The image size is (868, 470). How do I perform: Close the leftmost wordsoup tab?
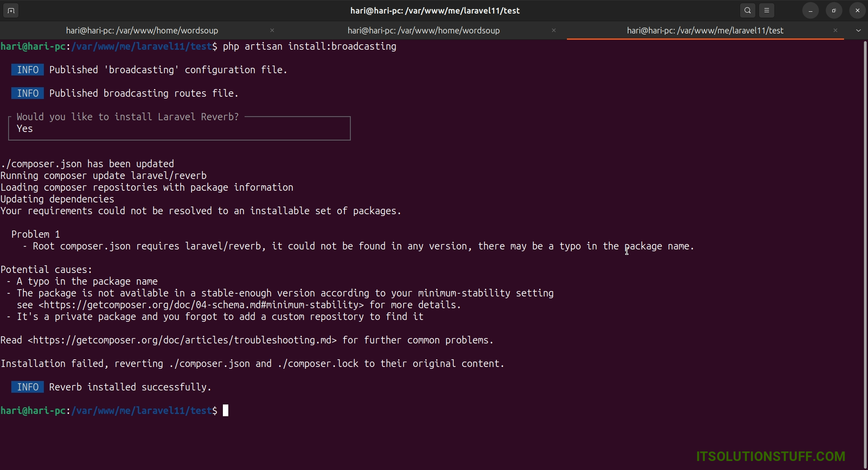coord(272,30)
